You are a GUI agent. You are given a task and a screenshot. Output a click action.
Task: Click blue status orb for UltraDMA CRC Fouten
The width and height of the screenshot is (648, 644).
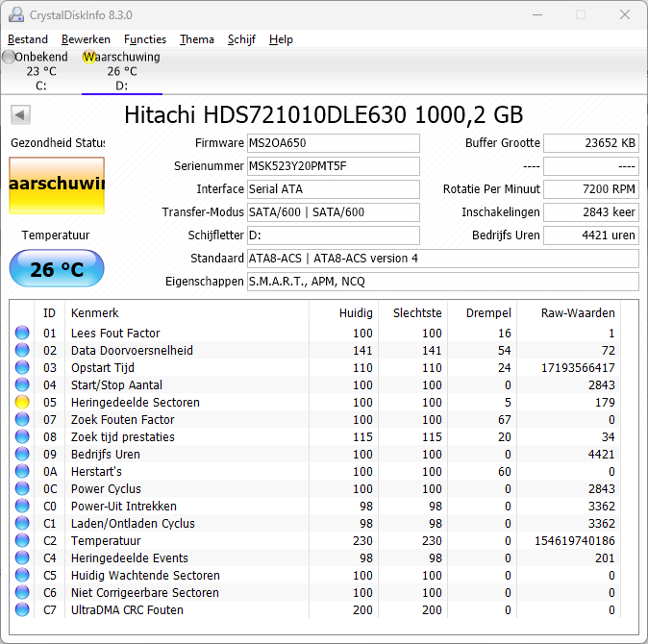[x=22, y=610]
